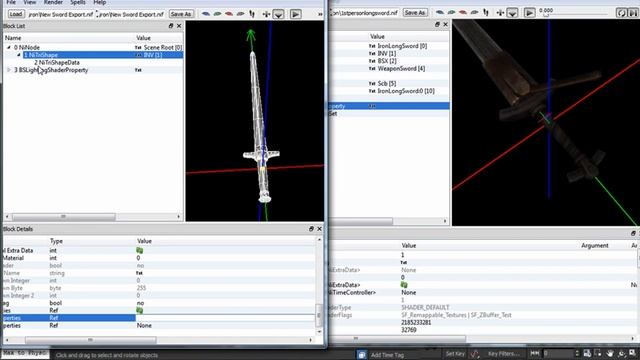Screen dimensions: 640x360
Task: Select the red view icon in right toolbar
Action: point(463,13)
